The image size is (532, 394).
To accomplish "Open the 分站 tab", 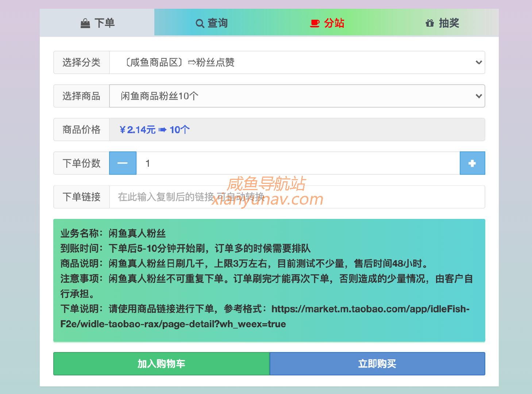I will coord(327,23).
